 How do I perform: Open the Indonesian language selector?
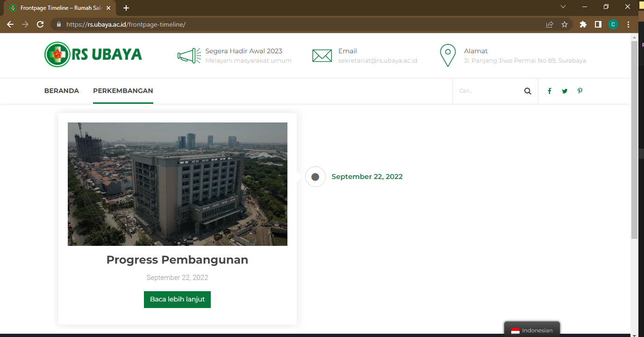pos(532,330)
